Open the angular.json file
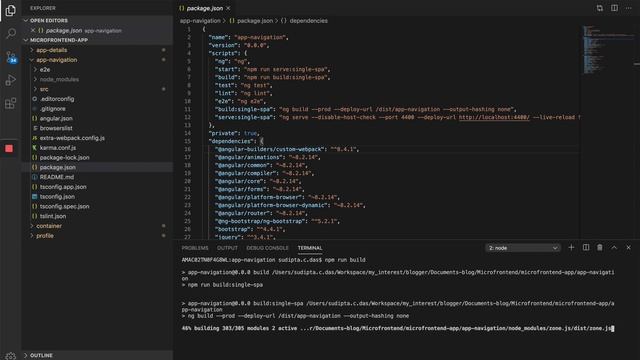The image size is (640, 360). click(56, 118)
